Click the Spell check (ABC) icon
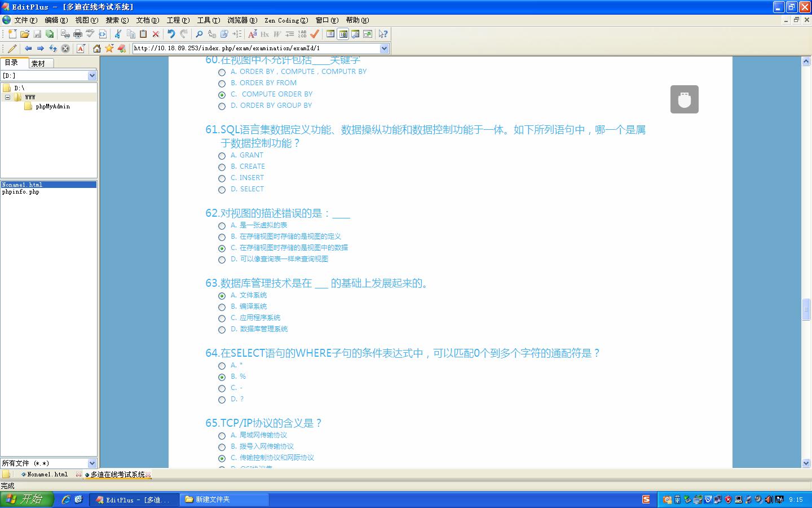 point(90,34)
